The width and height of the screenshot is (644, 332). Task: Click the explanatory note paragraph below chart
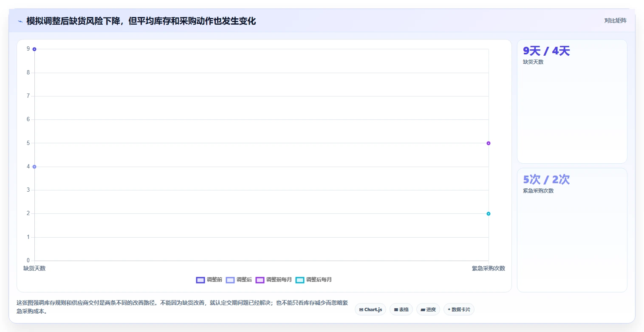[x=182, y=307]
